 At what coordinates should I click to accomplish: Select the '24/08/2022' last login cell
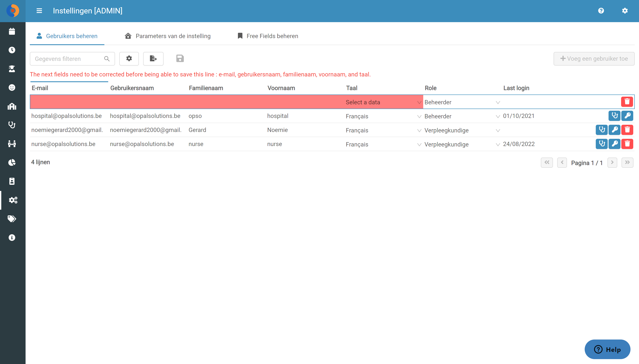tap(519, 144)
